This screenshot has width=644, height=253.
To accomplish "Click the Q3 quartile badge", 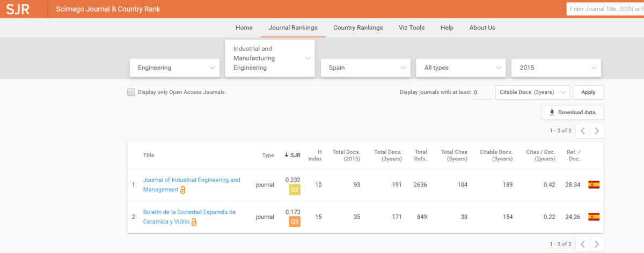I will [294, 221].
